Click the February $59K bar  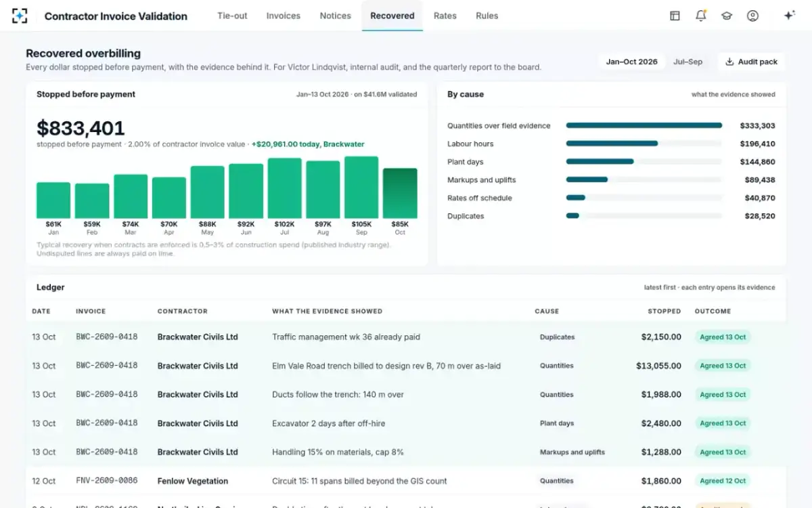[x=92, y=200]
